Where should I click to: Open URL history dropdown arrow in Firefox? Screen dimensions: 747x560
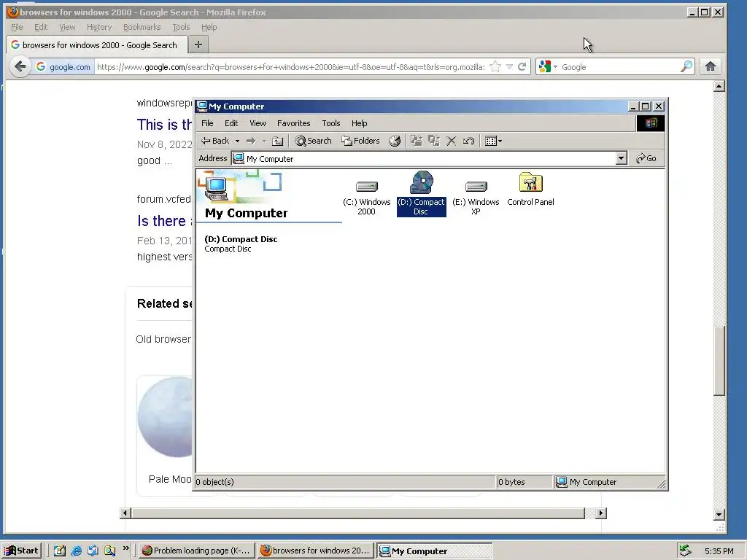pos(509,67)
